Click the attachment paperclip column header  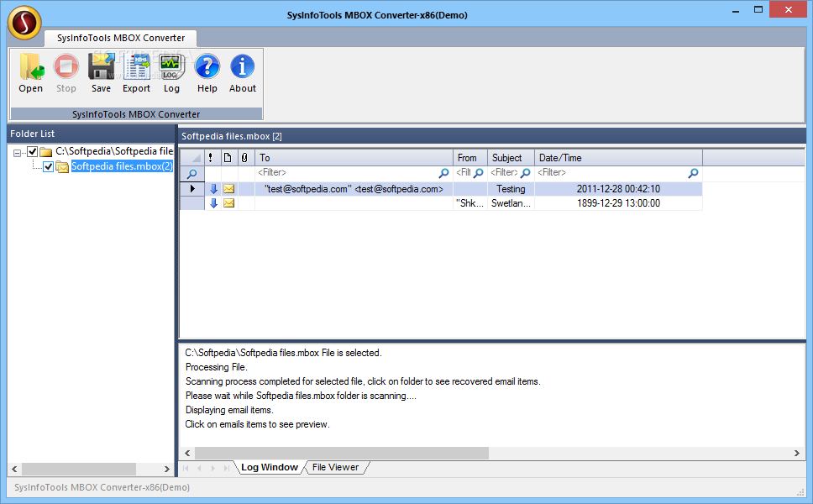coord(244,158)
